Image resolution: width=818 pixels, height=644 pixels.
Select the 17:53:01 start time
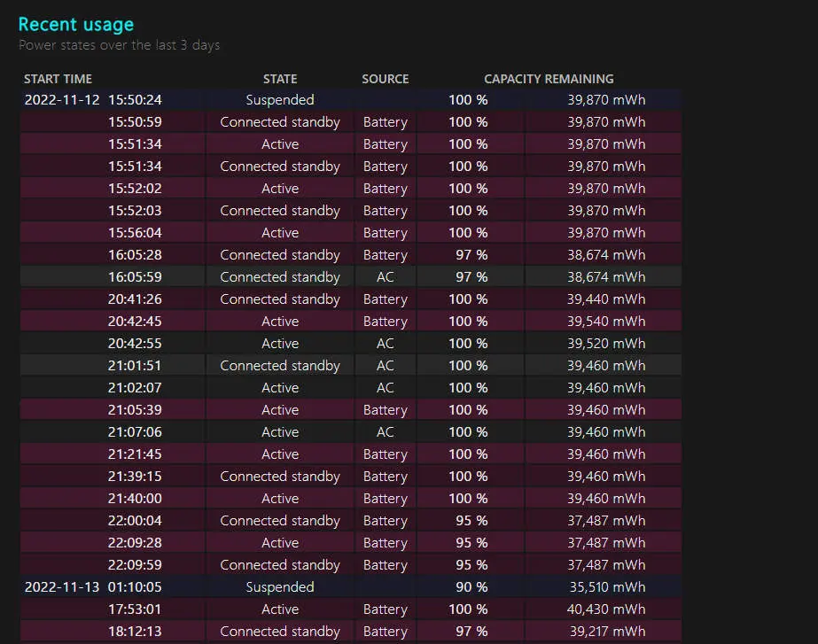pyautogui.click(x=135, y=609)
